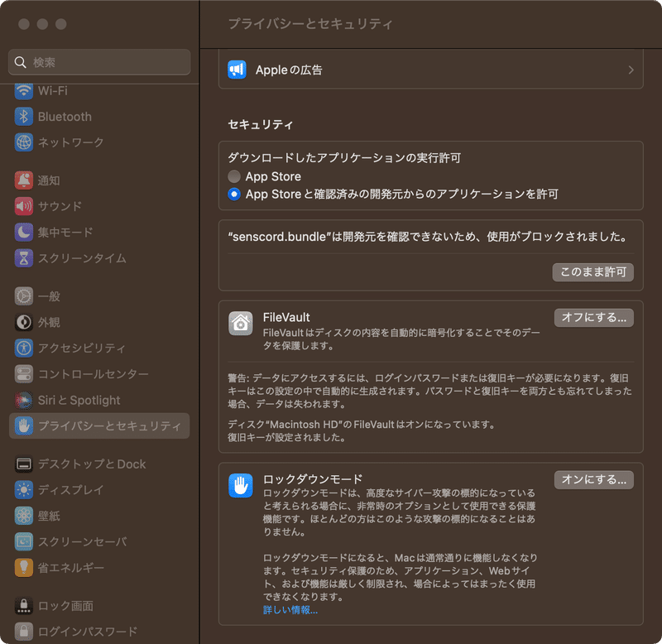Click the ロックダウンモード title text

(313, 479)
